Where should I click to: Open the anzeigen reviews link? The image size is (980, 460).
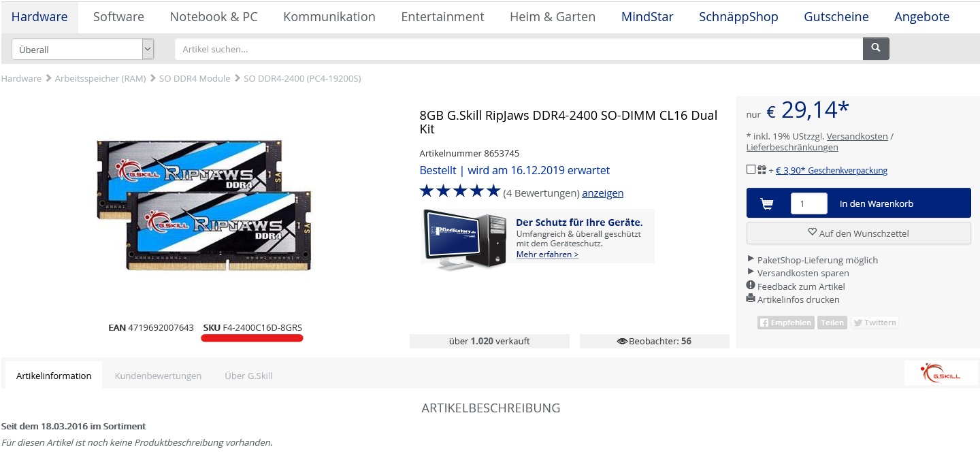pos(603,193)
